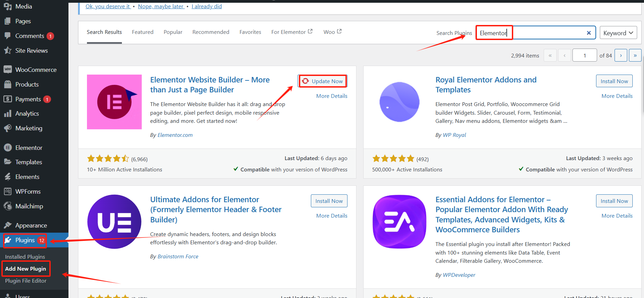
Task: Click Install Now for Royal Elementor Addons
Action: (x=614, y=81)
